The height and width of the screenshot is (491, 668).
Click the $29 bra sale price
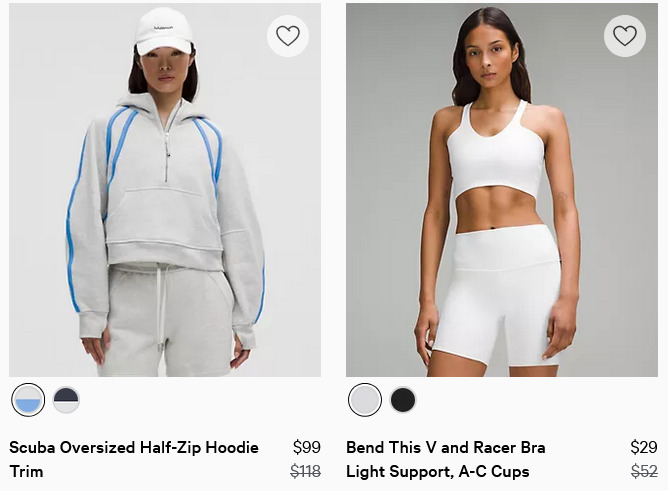pyautogui.click(x=644, y=447)
